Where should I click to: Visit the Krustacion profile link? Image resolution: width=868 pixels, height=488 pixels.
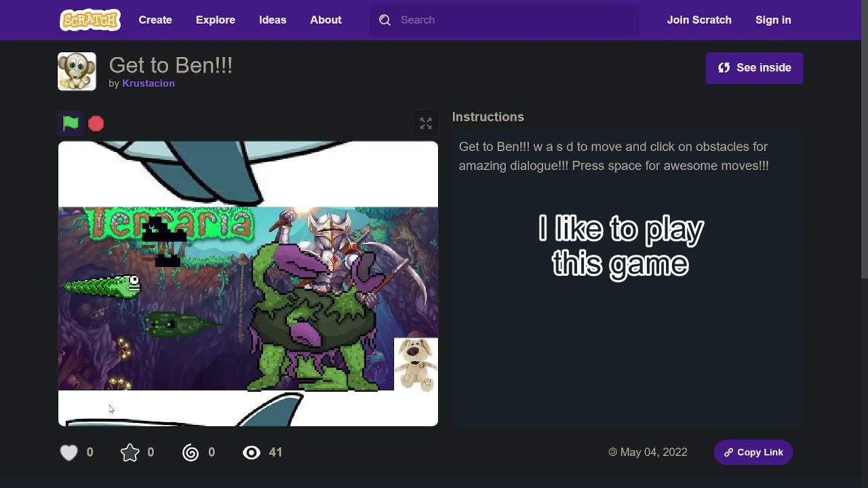tap(149, 83)
